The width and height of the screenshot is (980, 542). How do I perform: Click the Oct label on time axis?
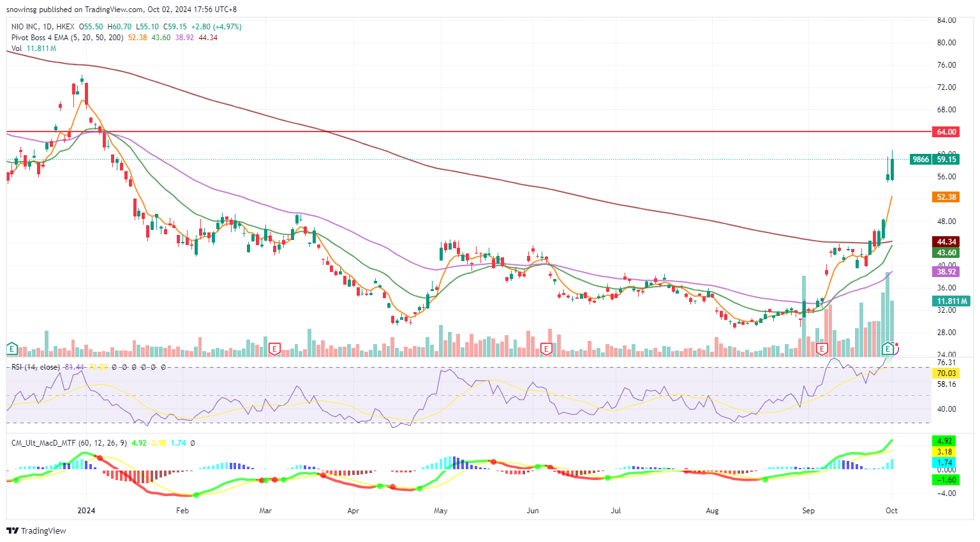pos(891,511)
